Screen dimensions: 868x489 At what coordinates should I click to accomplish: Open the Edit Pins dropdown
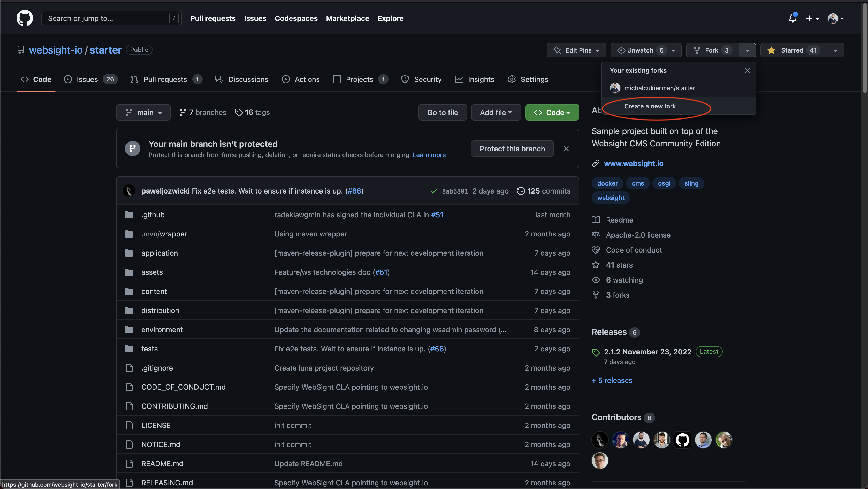[576, 50]
